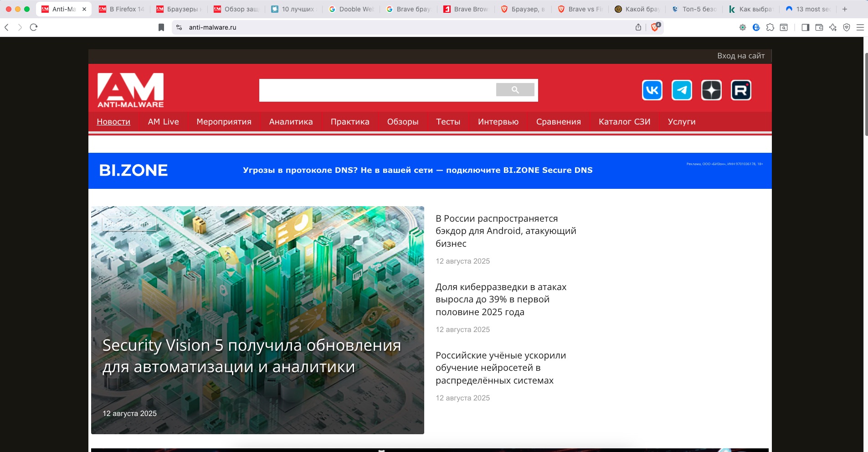Switch to the 'Brave Brow' tab
The width and height of the screenshot is (868, 452).
(466, 9)
